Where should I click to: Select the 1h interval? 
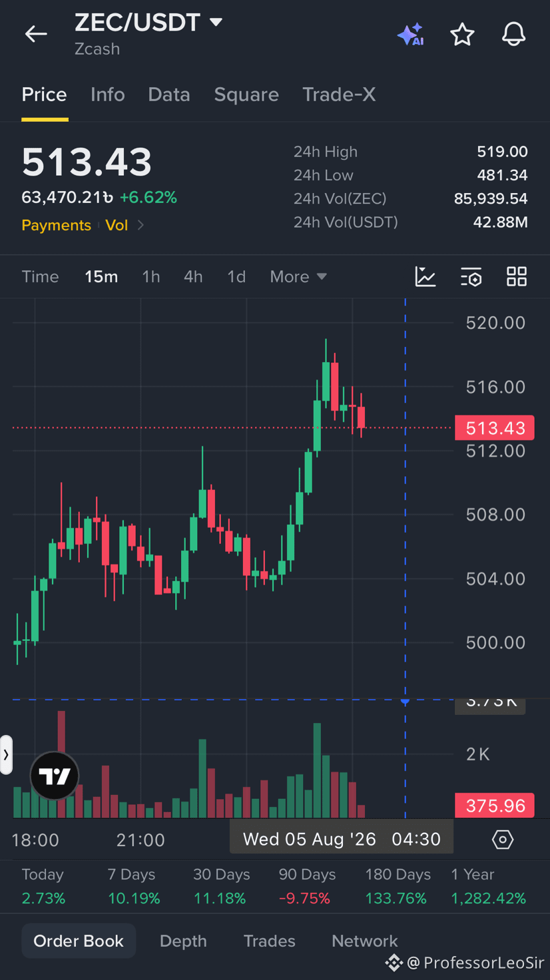[x=151, y=276]
